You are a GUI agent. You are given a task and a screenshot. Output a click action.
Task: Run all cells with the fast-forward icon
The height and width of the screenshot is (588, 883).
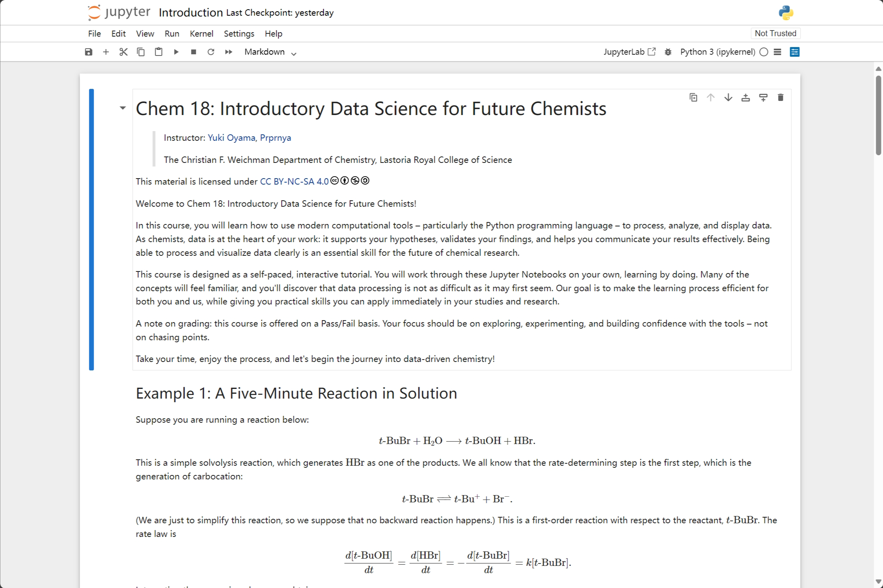(228, 51)
